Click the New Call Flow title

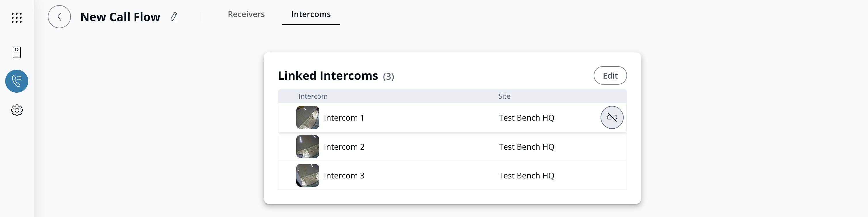click(x=120, y=17)
